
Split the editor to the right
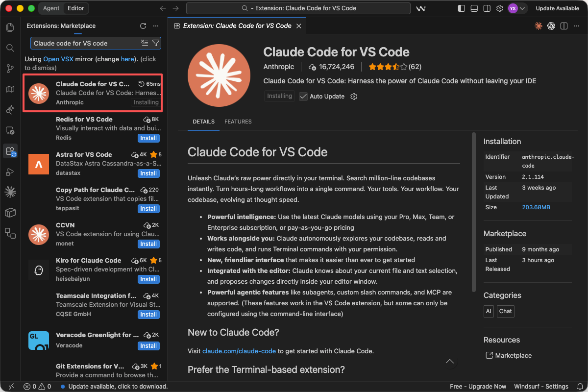564,26
